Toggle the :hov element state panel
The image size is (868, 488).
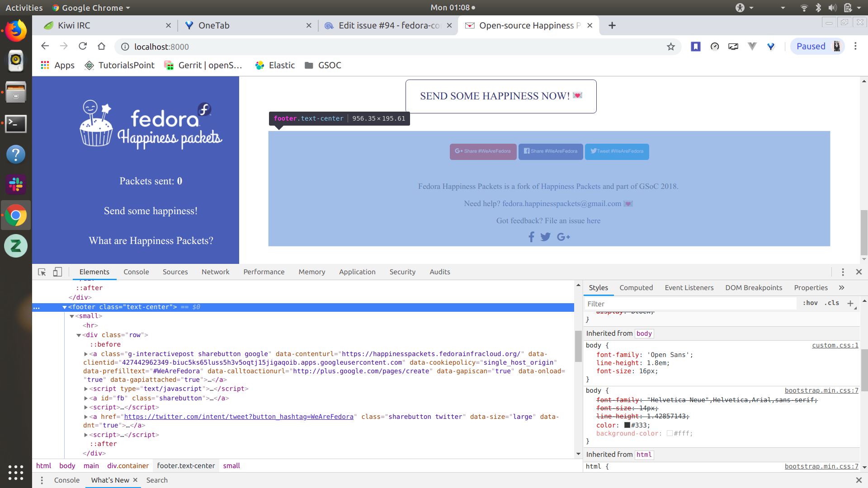(810, 303)
